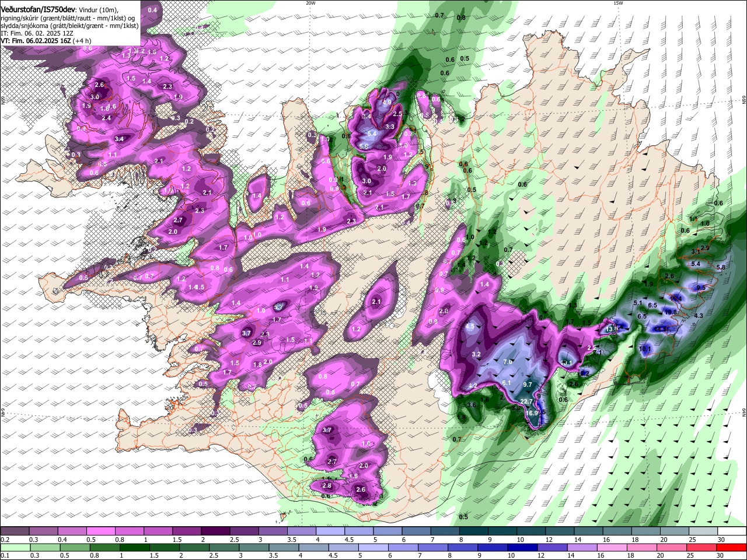Select the 13.0 precipitation value

point(611,329)
